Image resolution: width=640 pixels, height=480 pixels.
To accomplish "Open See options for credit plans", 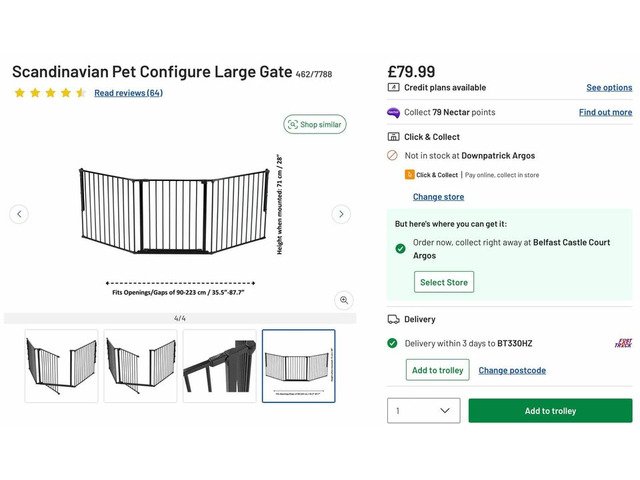I will (608, 88).
